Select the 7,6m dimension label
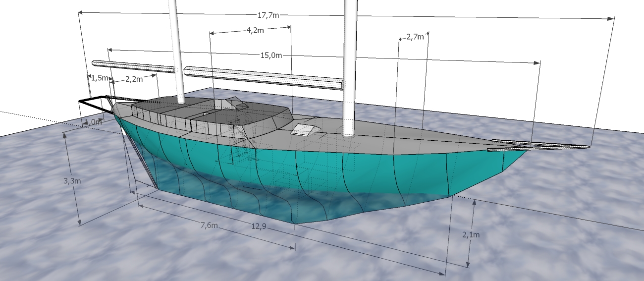 210,225
